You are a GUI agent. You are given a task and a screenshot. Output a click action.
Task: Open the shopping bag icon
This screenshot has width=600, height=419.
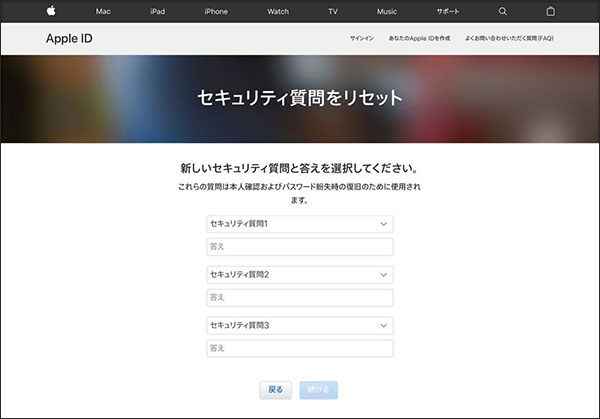[x=550, y=11]
